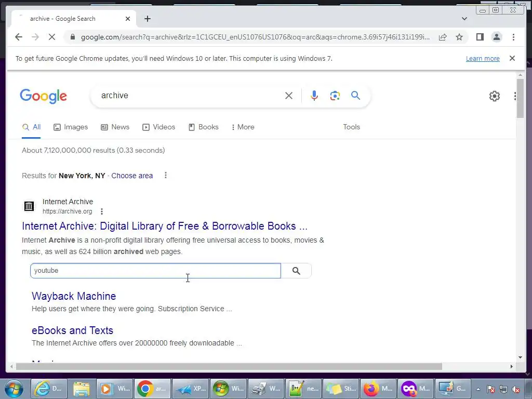Screen dimensions: 532x399
Task: Select the All results tab
Action: pyautogui.click(x=31, y=127)
